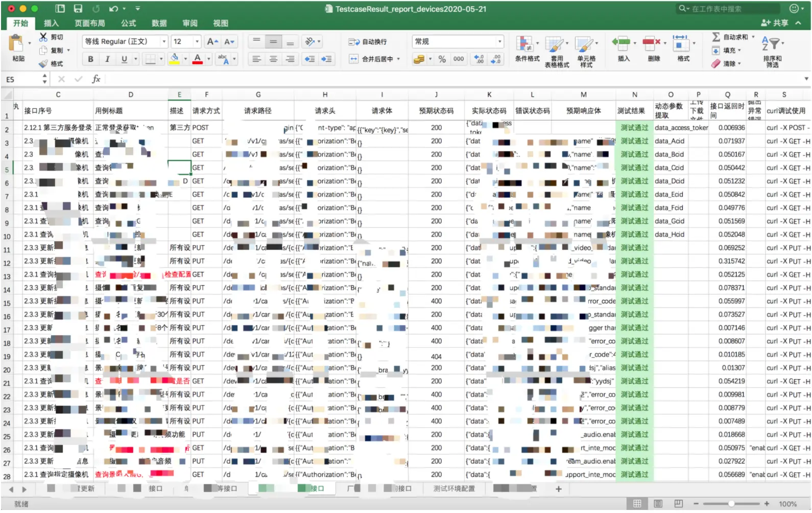Decrease font size with the smaller A icon

[x=229, y=41]
